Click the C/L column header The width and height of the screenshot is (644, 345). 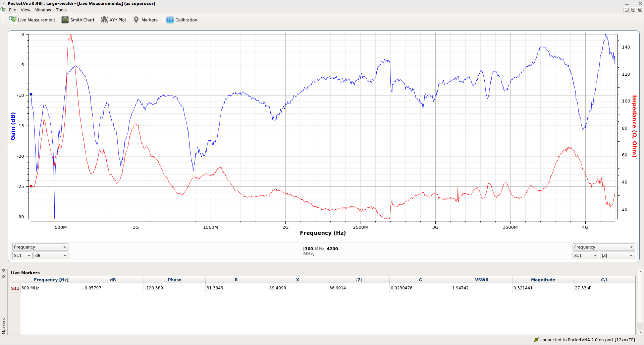click(604, 280)
